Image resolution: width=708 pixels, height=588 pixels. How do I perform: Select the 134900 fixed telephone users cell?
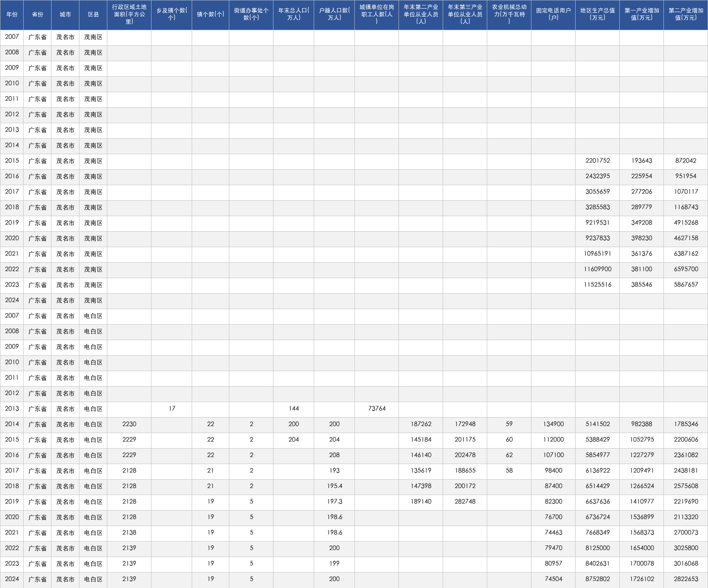pyautogui.click(x=553, y=424)
